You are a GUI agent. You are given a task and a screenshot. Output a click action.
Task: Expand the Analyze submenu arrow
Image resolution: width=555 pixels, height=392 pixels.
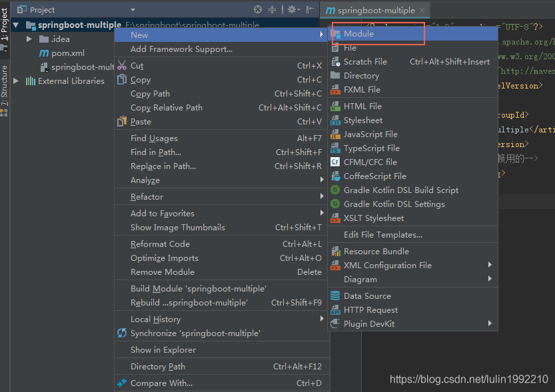coord(322,180)
